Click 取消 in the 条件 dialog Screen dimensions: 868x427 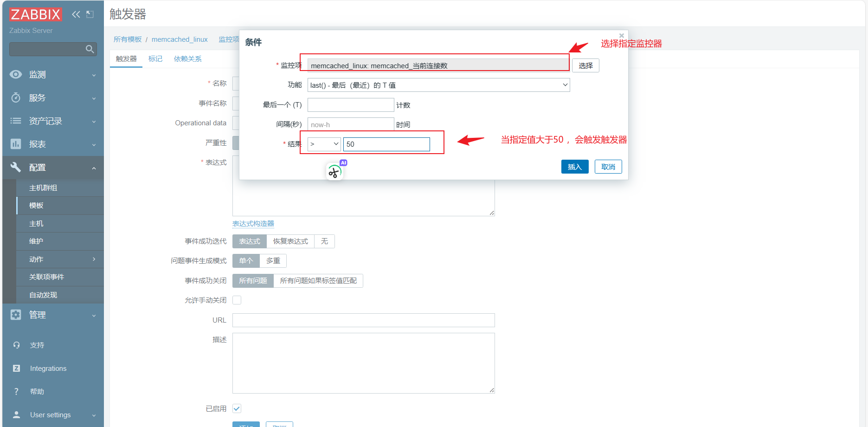(608, 167)
